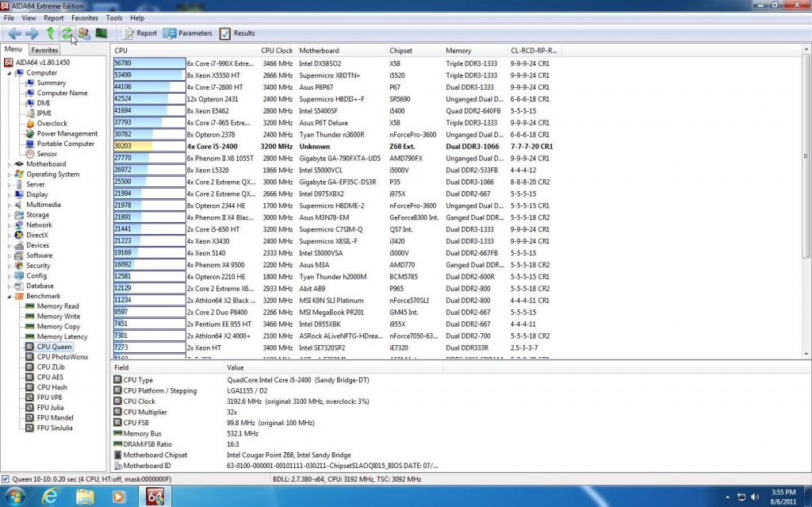Screen dimensions: 812x507
Task: Open the Overclock page in the tree
Action: [x=52, y=124]
